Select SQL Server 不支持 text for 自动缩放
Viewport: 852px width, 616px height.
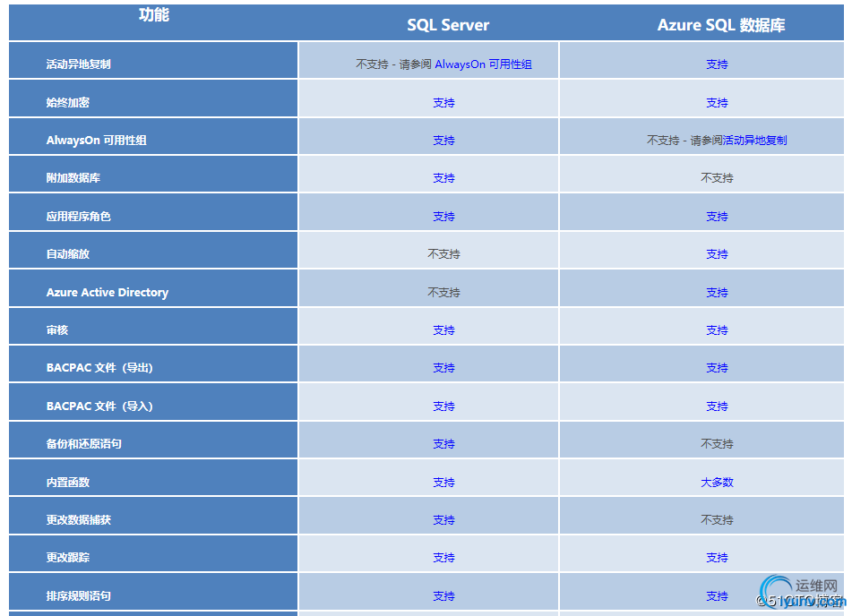point(443,253)
